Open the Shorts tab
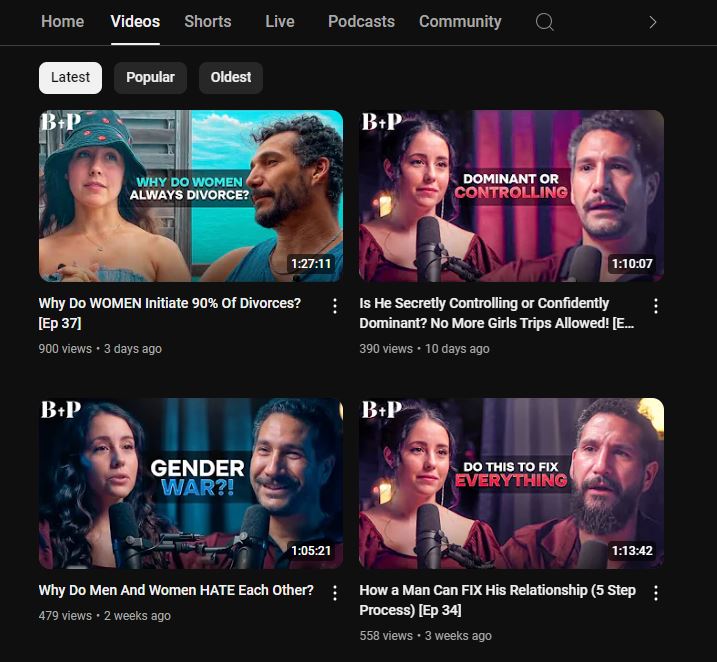This screenshot has width=717, height=662. click(207, 22)
